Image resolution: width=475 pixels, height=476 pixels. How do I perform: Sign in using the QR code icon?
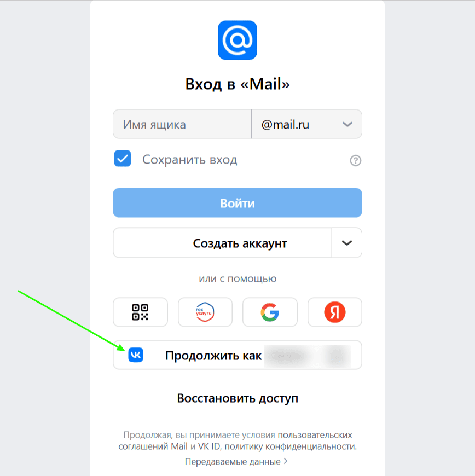140,312
